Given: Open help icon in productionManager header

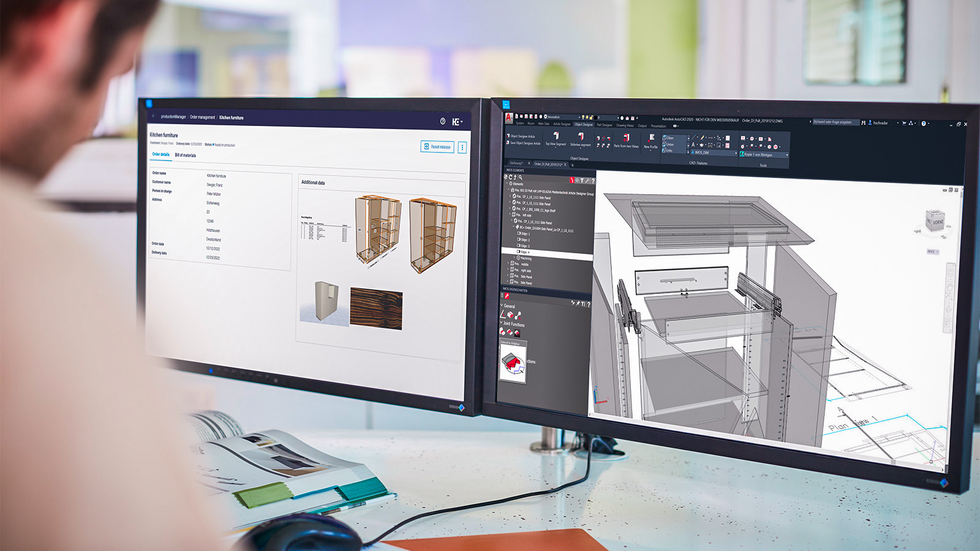Looking at the screenshot, I should (443, 121).
